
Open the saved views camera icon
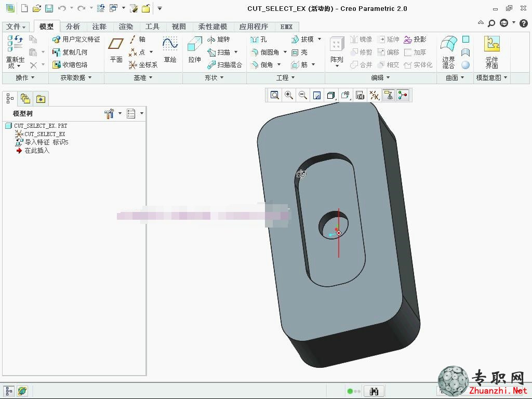click(x=360, y=96)
